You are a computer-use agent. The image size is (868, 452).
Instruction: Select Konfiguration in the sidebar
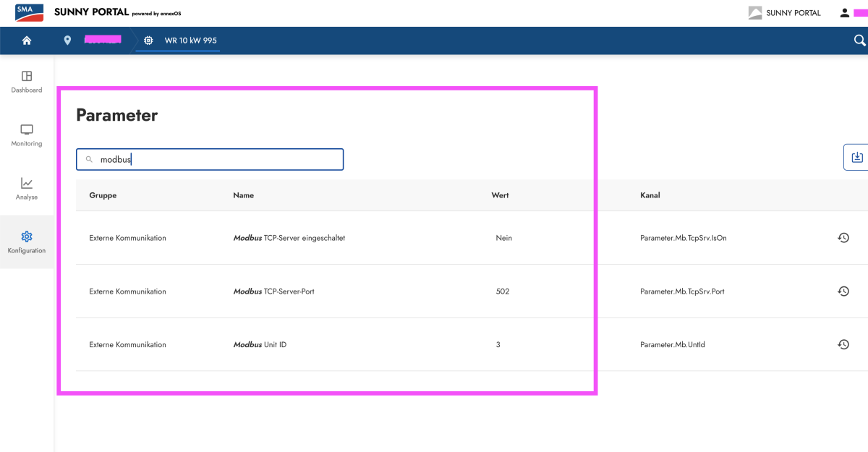click(x=27, y=242)
